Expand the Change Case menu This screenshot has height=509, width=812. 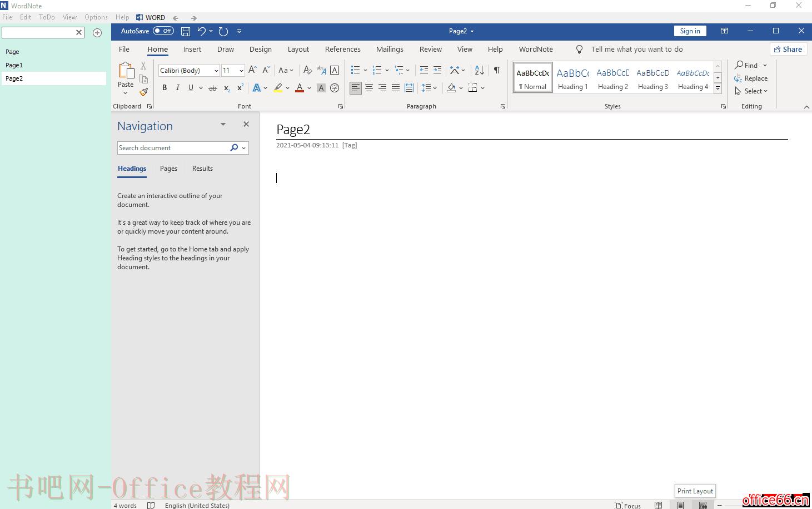click(x=286, y=70)
